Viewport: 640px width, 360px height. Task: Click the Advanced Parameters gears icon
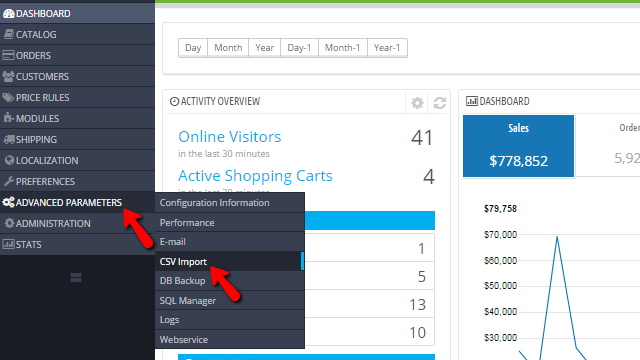point(8,202)
